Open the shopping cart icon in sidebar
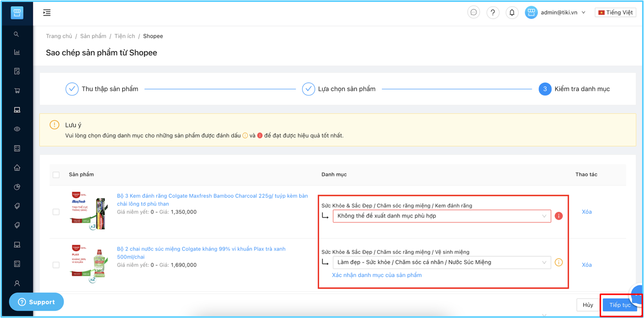644x318 pixels. (x=17, y=91)
